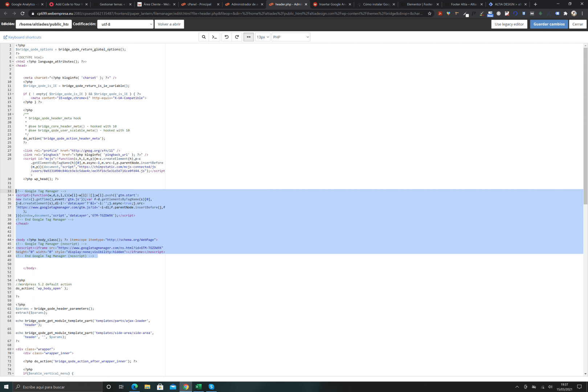The width and height of the screenshot is (588, 392).
Task: Collapse the wrapper_inner div fold at line 70
Action: [13, 353]
